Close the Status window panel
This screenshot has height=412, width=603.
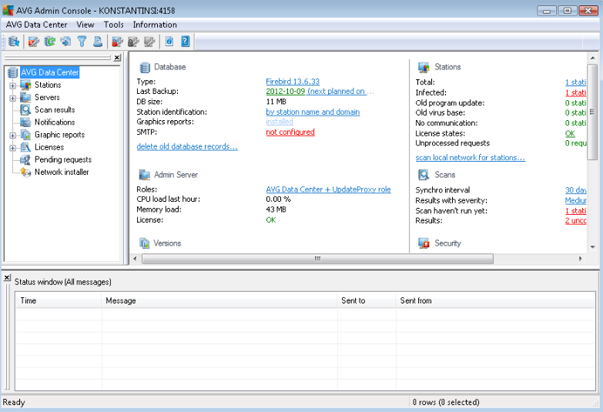pos(7,277)
